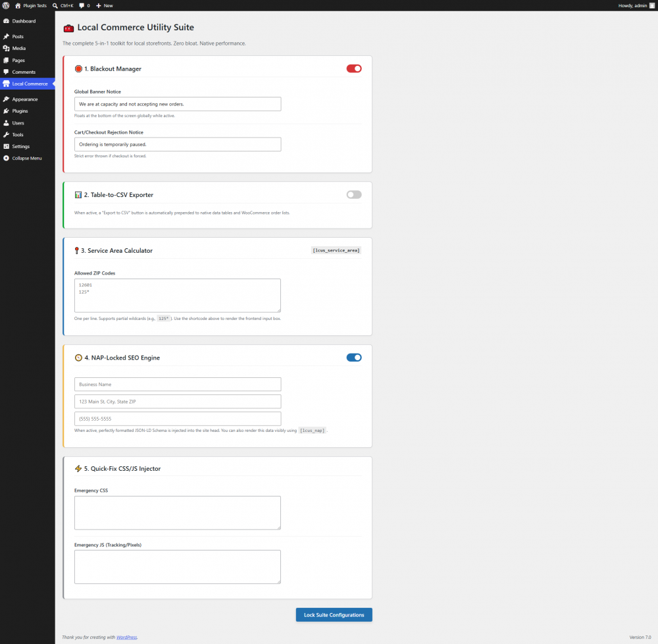The image size is (658, 644).
Task: Click the 123 Main St address field
Action: tap(178, 401)
